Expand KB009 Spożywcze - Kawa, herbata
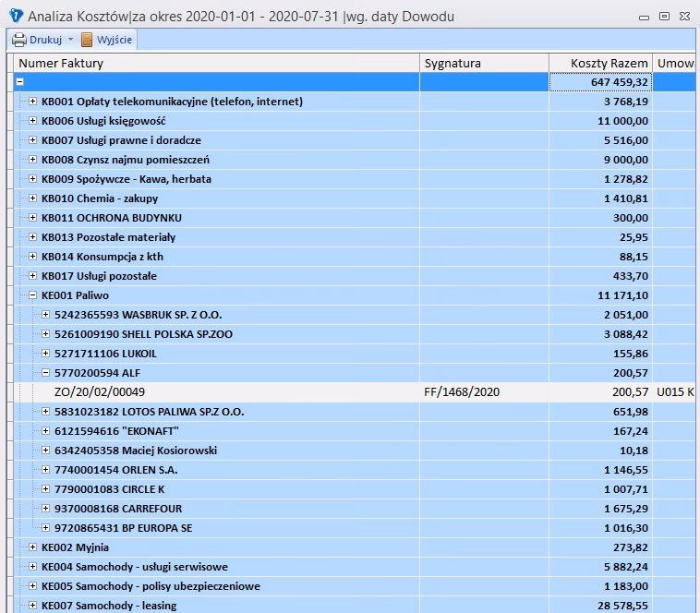The height and width of the screenshot is (613, 700). 32,179
